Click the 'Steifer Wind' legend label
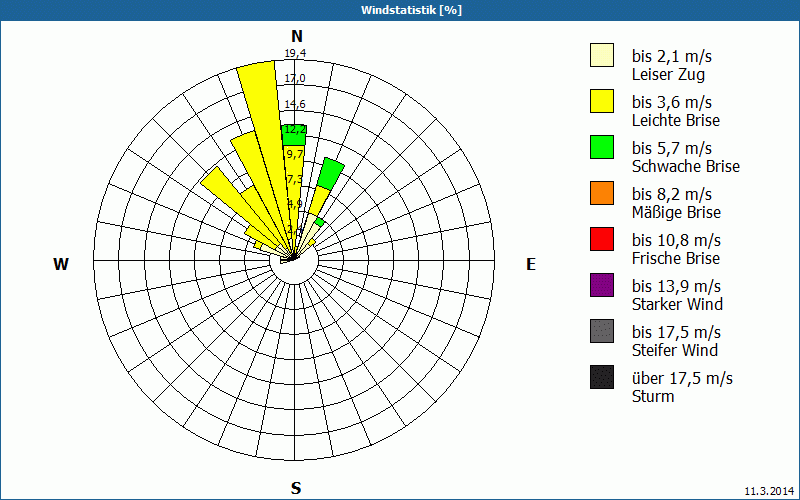 674,350
